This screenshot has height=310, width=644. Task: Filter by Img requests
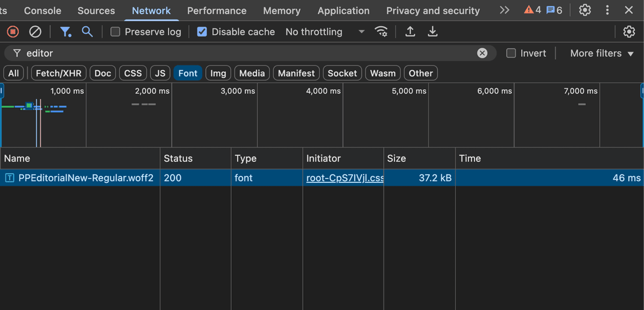click(x=218, y=73)
